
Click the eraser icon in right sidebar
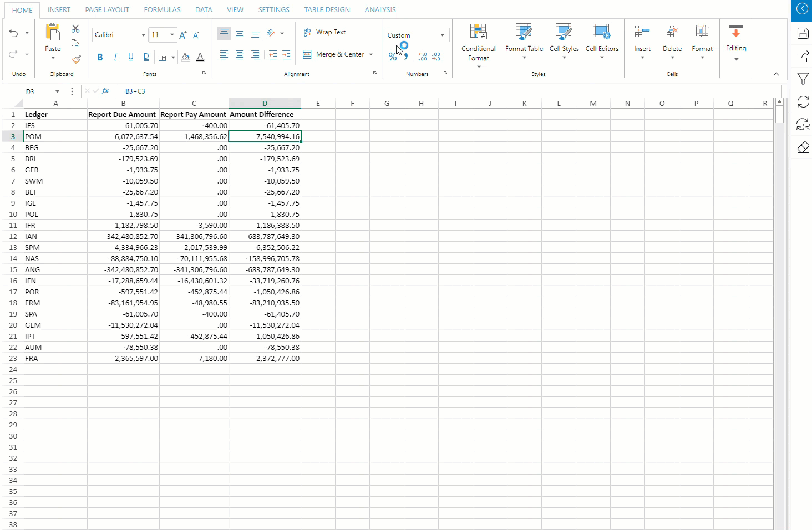[803, 147]
